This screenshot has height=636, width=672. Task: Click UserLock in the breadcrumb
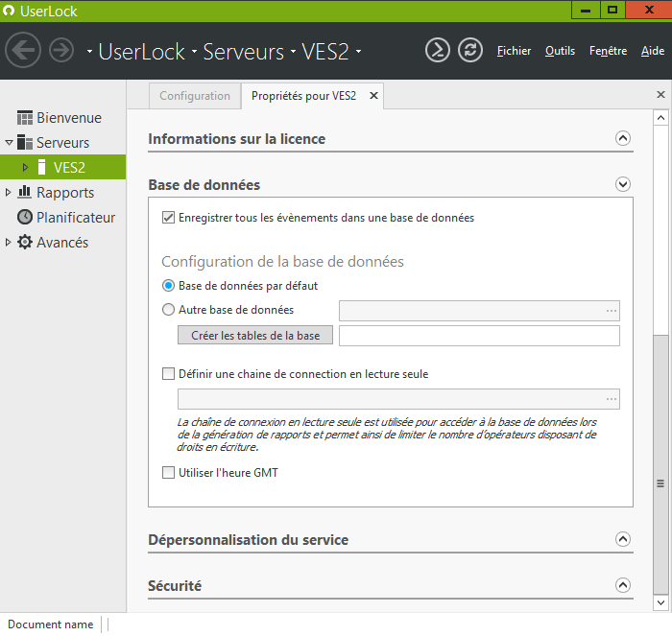(141, 52)
